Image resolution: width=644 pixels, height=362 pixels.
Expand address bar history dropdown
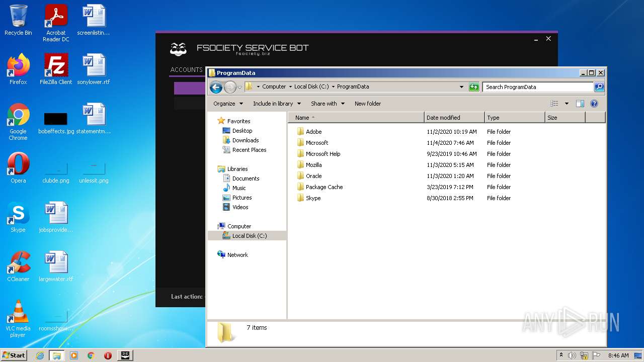tap(461, 87)
